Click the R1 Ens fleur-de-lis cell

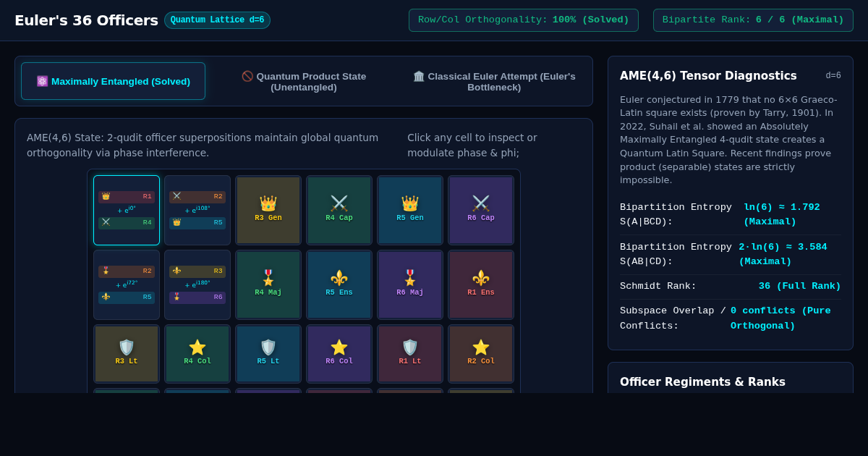481,285
